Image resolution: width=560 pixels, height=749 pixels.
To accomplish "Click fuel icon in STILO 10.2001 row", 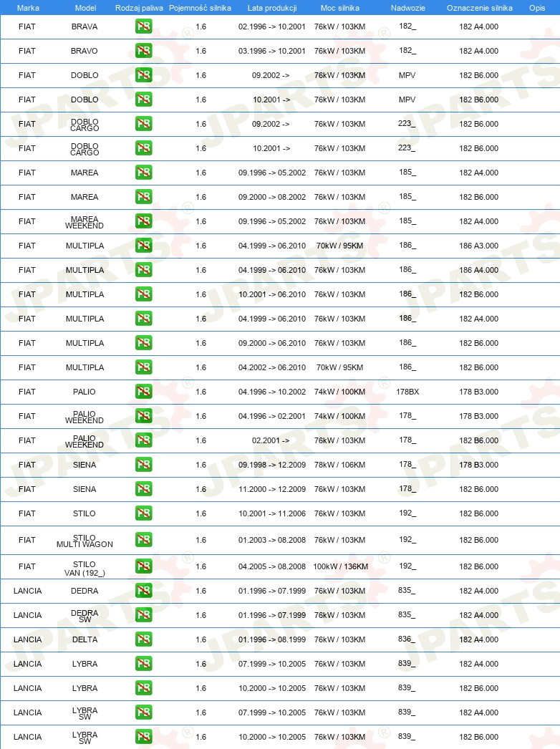I will point(143,513).
